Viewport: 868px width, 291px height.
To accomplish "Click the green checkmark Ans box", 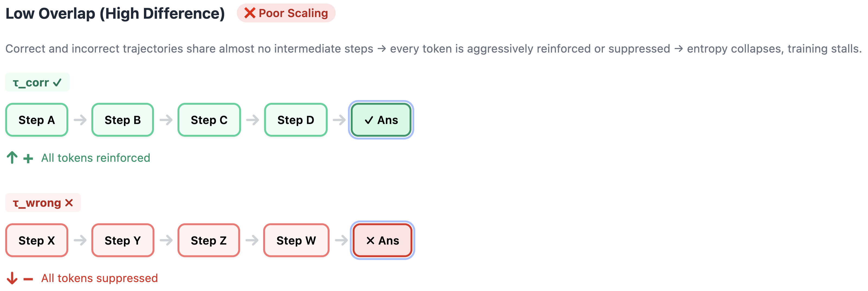I will click(x=381, y=120).
